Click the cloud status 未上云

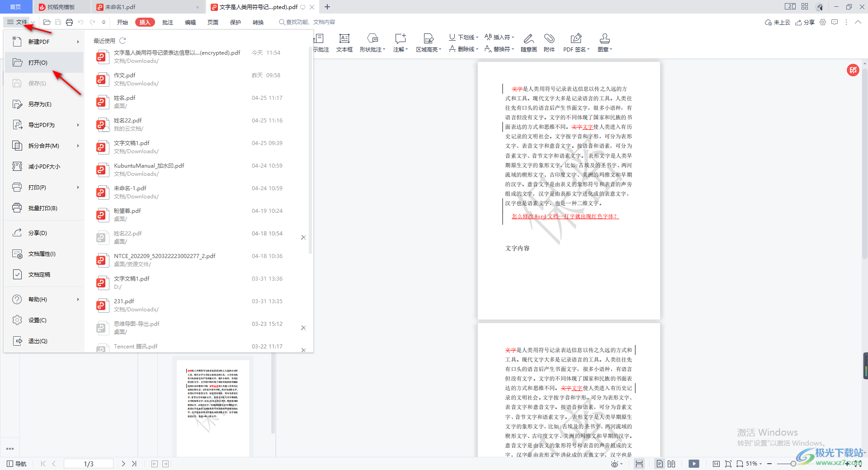pos(777,22)
